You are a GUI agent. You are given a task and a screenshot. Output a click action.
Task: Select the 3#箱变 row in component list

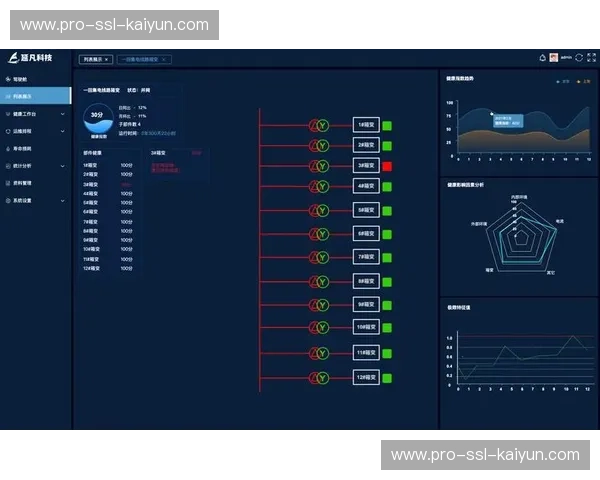(x=91, y=184)
